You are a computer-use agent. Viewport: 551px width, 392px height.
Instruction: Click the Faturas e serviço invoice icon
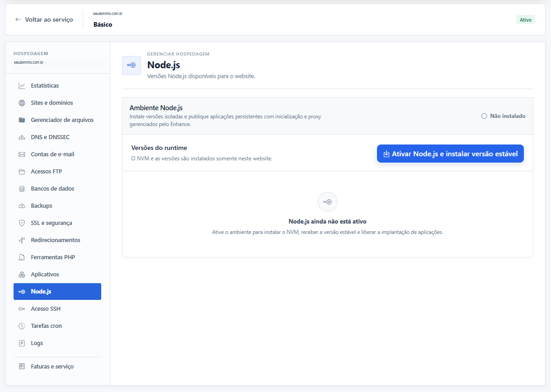(x=22, y=367)
